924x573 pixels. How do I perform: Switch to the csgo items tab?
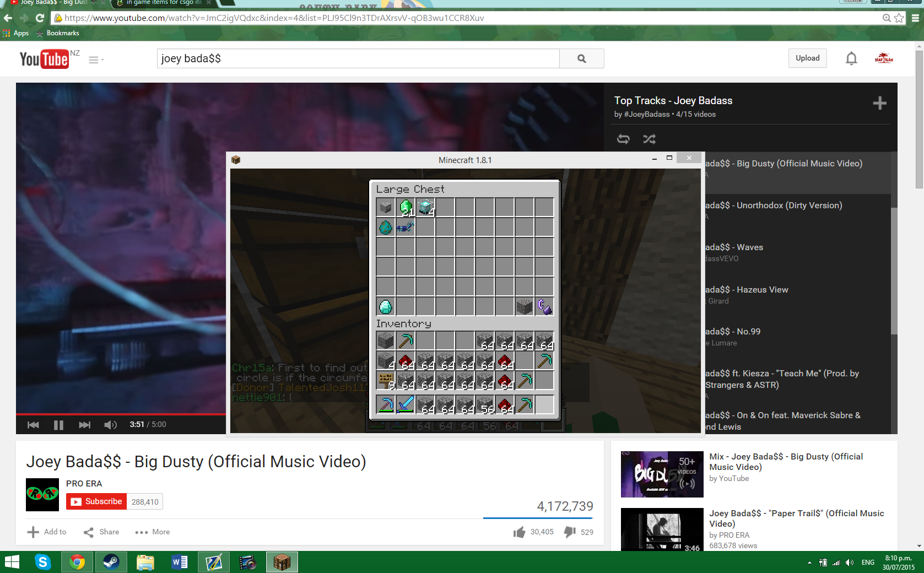(x=163, y=3)
